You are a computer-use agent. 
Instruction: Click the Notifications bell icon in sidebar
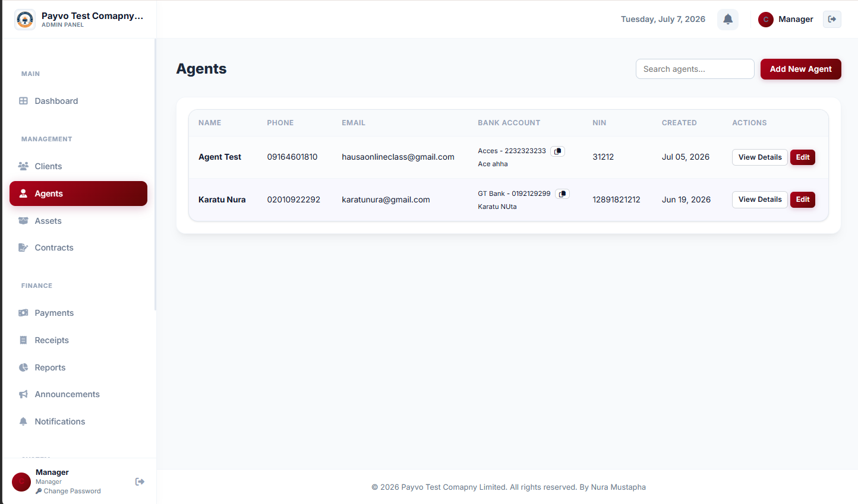pos(23,421)
